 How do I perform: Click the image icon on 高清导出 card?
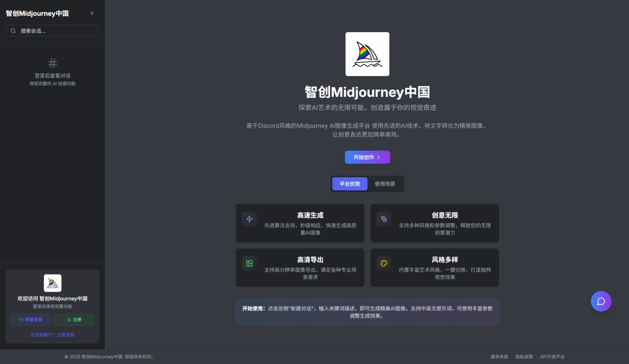249,263
